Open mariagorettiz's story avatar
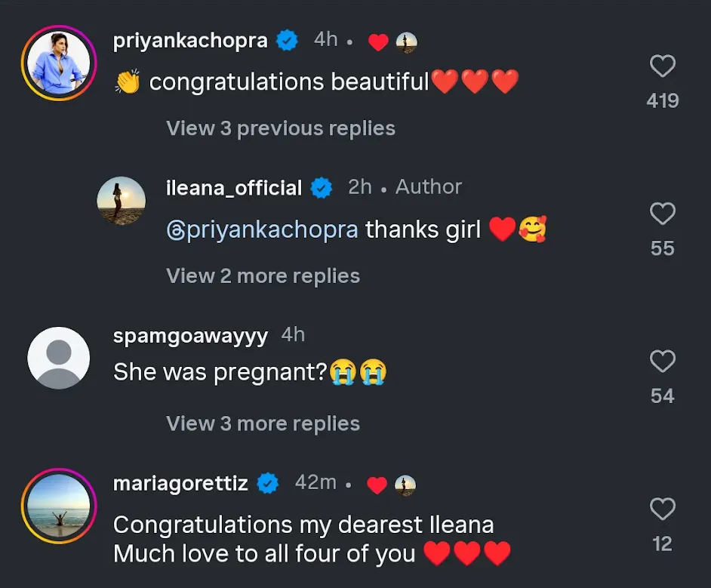This screenshot has width=711, height=588. pyautogui.click(x=59, y=506)
